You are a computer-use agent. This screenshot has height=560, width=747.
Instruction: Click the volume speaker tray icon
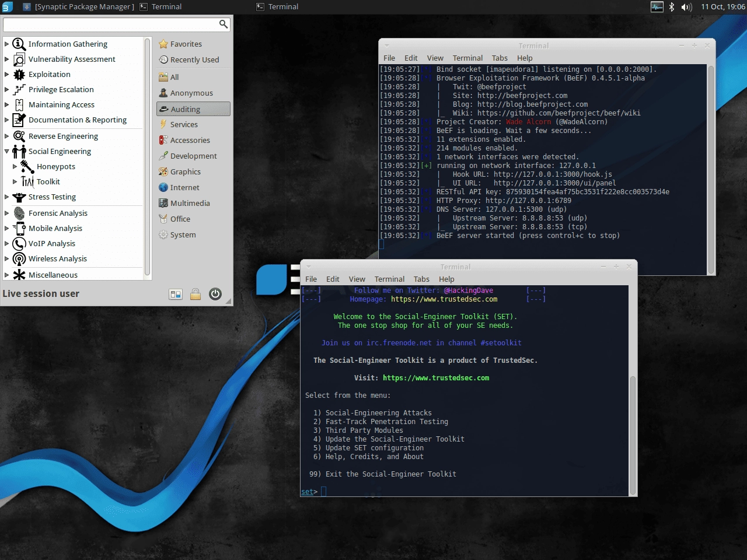[x=687, y=7]
